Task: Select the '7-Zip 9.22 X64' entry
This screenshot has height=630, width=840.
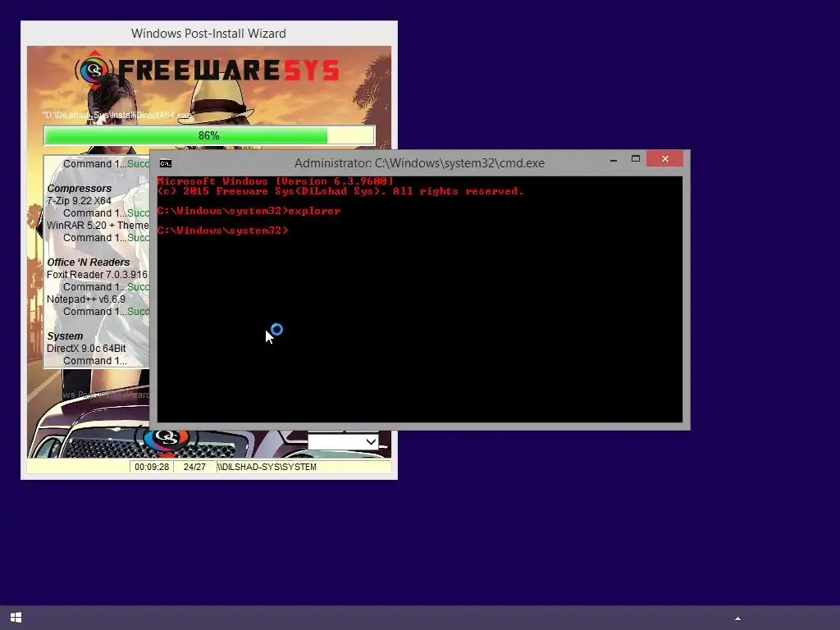Action: click(79, 201)
